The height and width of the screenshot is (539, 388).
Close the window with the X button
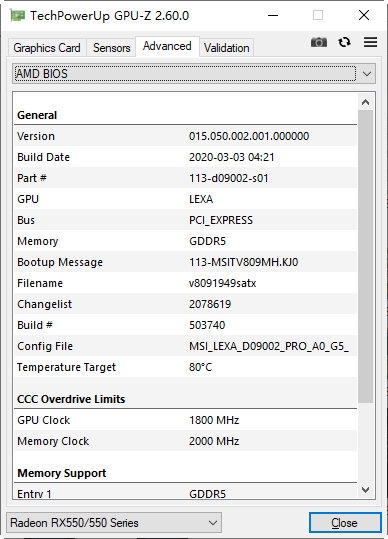tap(364, 15)
